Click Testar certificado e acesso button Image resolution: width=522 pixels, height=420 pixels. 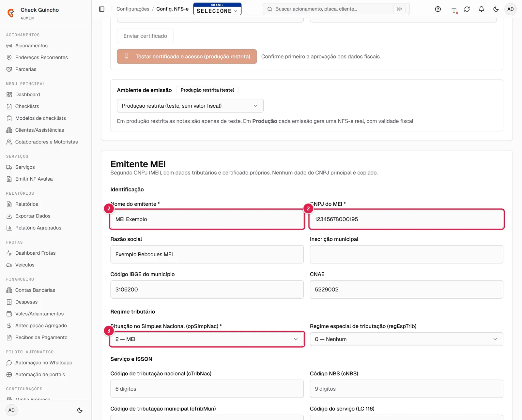coord(187,56)
